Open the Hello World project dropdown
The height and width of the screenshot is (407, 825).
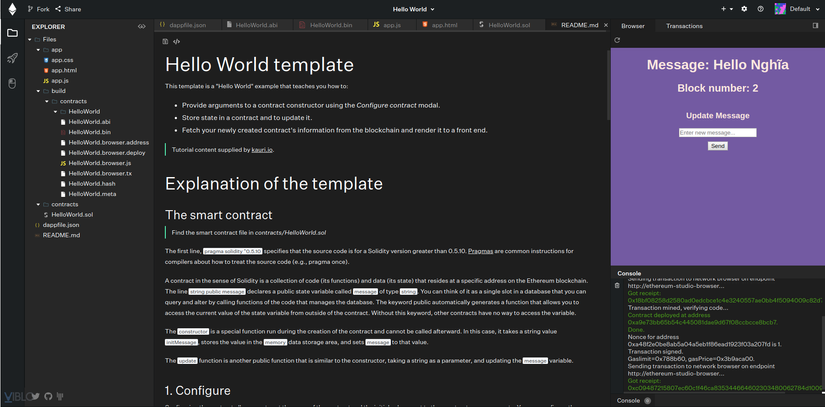click(414, 9)
